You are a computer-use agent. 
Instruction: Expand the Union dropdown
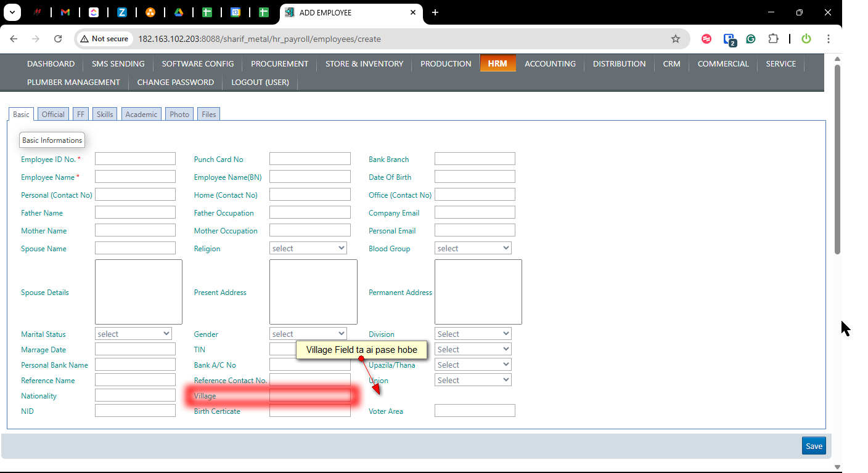click(473, 380)
